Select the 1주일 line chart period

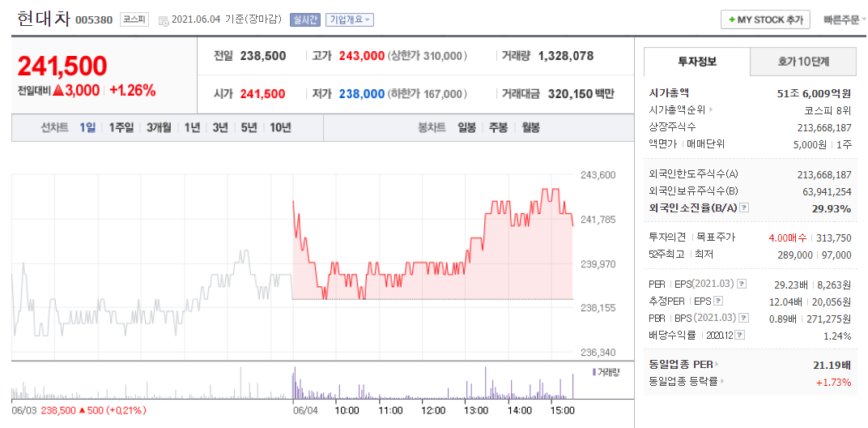click(x=121, y=127)
